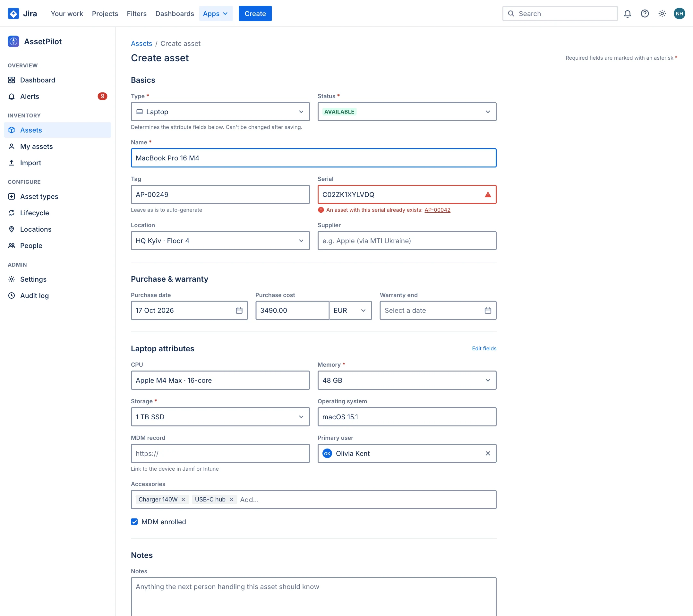Open Settings in the Admin section
Screen dimensions: 693x616
click(57, 279)
